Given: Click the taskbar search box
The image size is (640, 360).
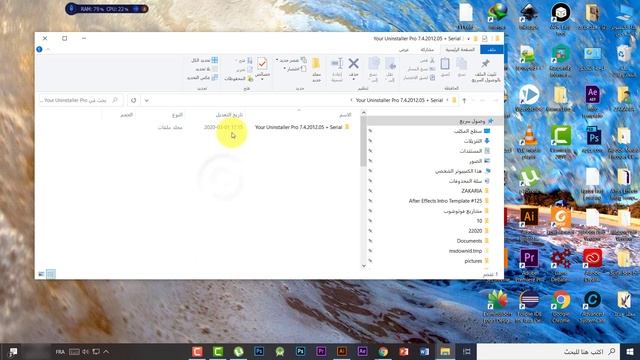Looking at the screenshot, I should tap(548, 351).
